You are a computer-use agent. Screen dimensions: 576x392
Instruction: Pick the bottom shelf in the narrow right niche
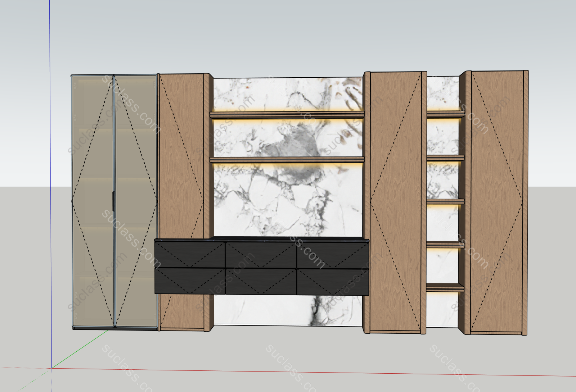click(445, 287)
